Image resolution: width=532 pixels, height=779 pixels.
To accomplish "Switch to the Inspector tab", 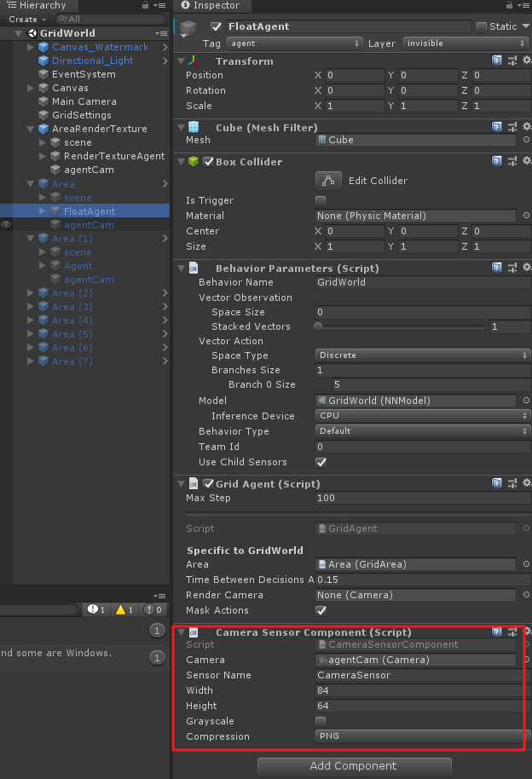I will pos(211,5).
